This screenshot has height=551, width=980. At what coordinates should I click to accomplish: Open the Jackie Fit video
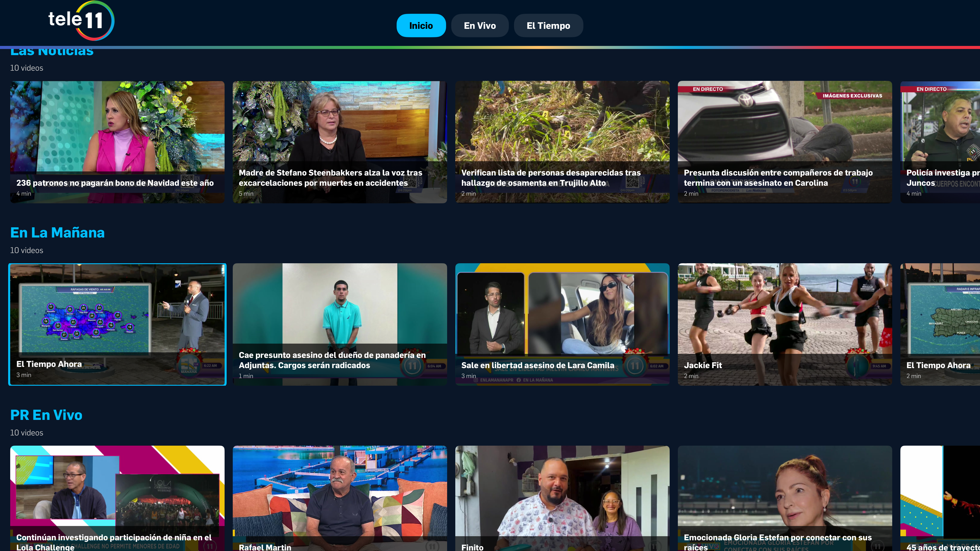click(x=785, y=324)
